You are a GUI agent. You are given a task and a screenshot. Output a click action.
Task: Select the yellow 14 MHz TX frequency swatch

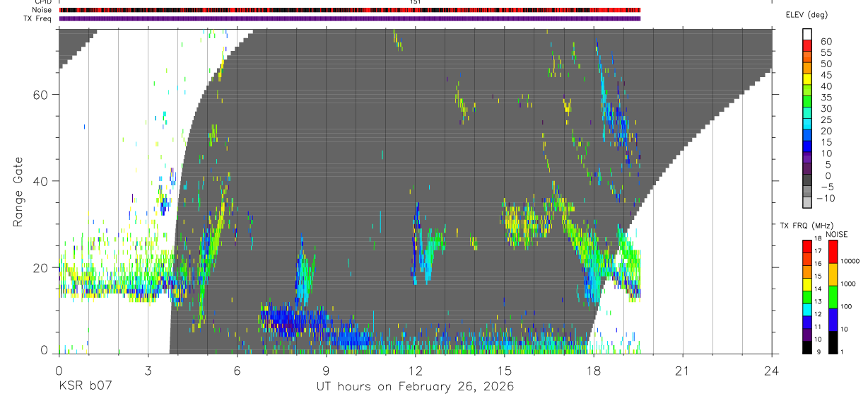pos(807,284)
